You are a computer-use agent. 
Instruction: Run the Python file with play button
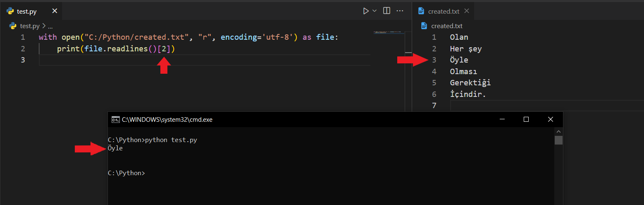366,11
